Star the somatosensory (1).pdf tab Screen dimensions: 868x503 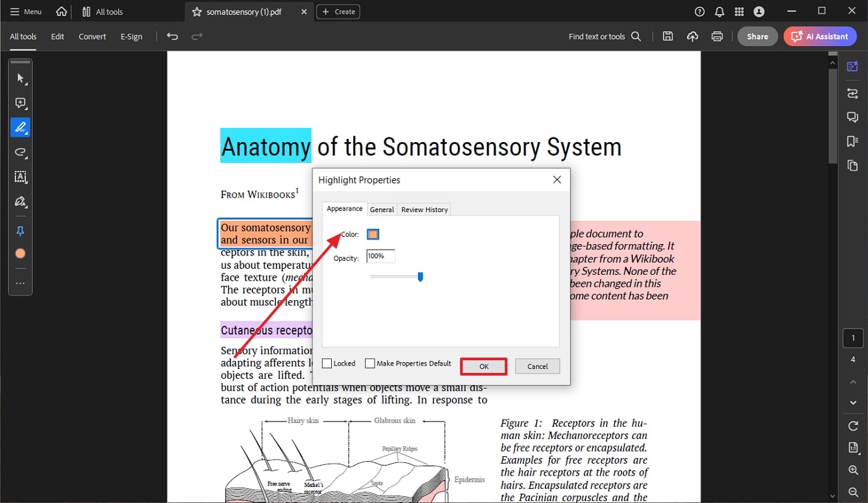(196, 12)
